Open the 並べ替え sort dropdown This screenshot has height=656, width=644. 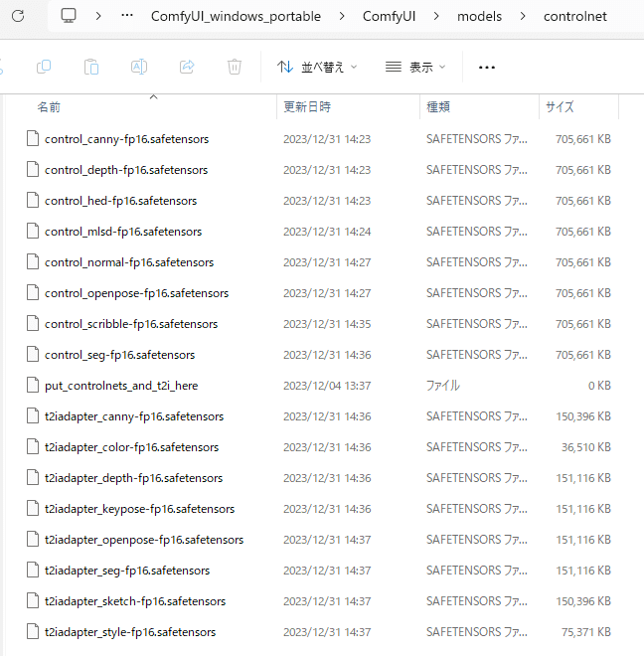point(317,67)
